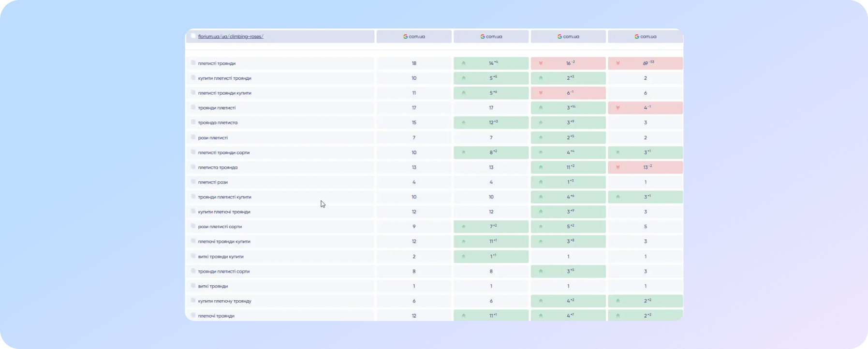Screen dimensions: 868x349
Task: Tick the "рози плетисті" row checkbox
Action: (193, 137)
